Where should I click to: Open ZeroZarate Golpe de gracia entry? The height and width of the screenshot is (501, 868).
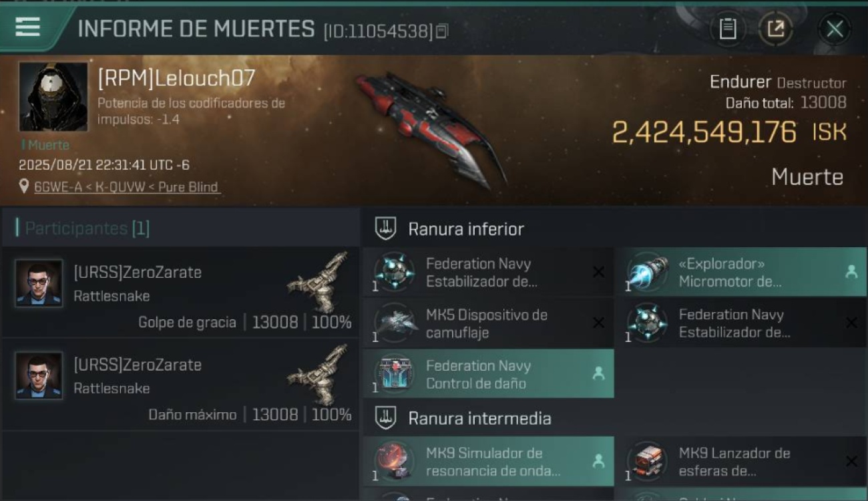[x=180, y=293]
